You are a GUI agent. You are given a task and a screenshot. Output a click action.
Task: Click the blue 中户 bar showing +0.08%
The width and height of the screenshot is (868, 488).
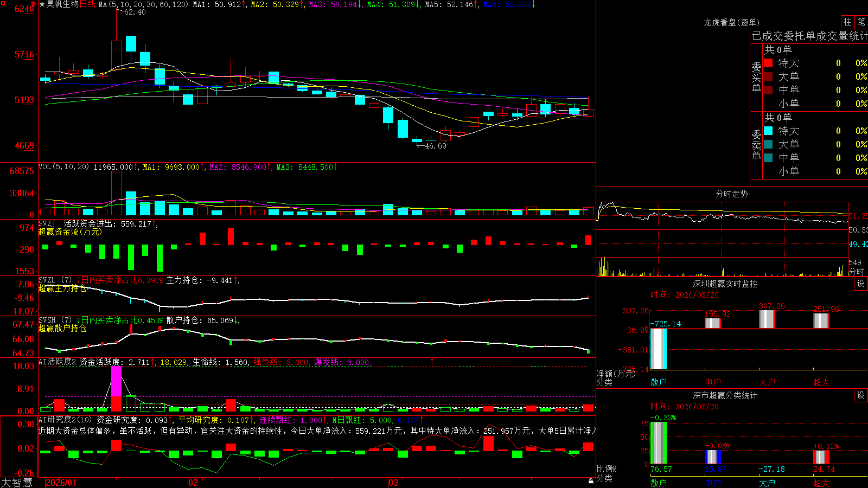(x=713, y=457)
